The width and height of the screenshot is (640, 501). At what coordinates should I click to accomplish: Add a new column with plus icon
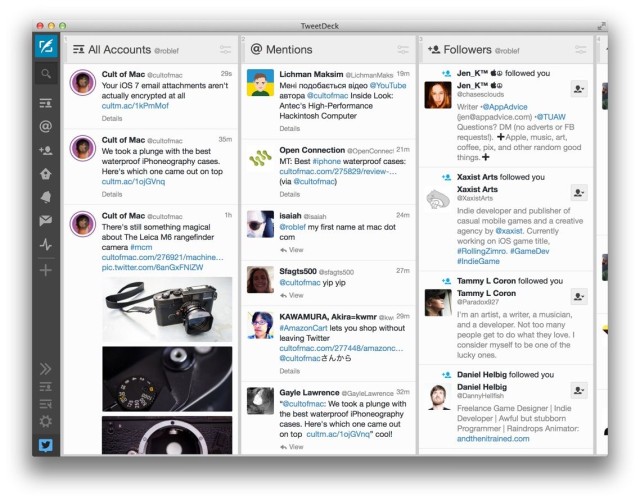click(x=46, y=270)
